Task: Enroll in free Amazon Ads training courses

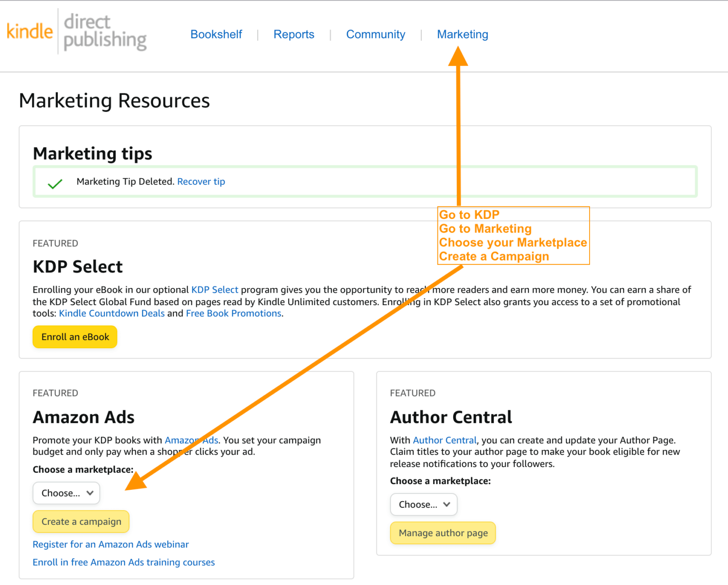Action: click(x=123, y=562)
